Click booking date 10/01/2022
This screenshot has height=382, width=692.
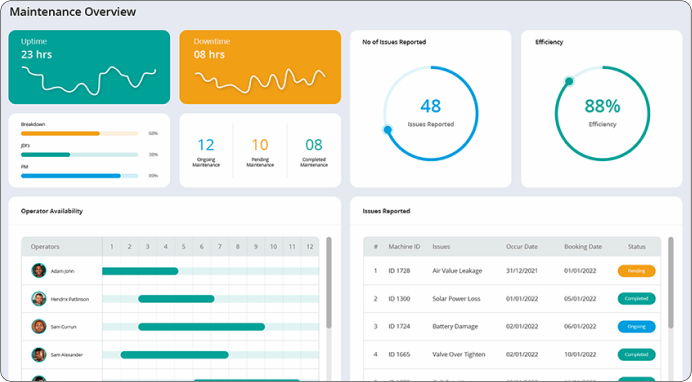[x=580, y=354]
